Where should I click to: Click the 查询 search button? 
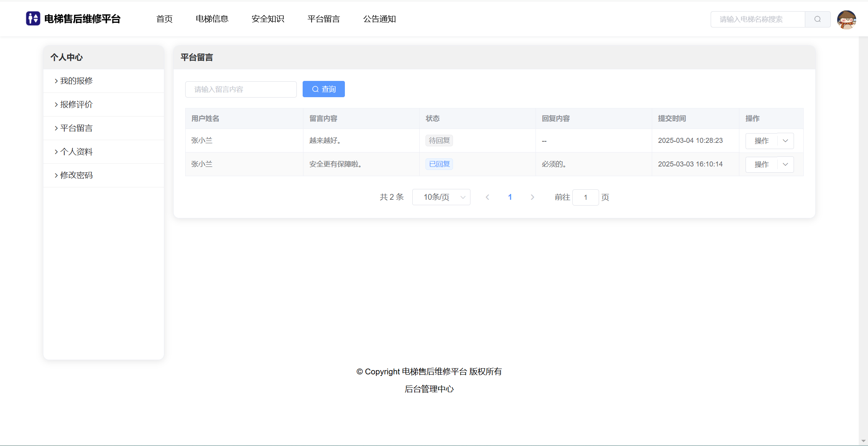(324, 89)
